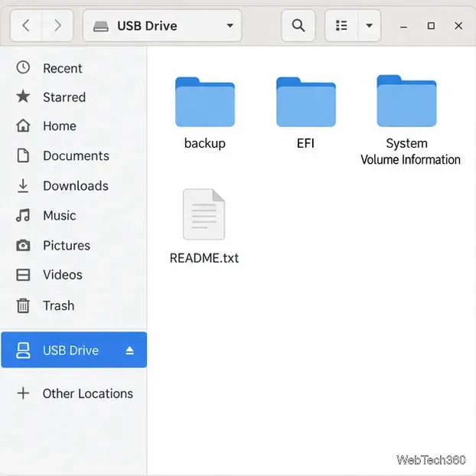Viewport: 476px width, 476px height.
Task: Select the README.txt file icon
Action: click(x=204, y=214)
